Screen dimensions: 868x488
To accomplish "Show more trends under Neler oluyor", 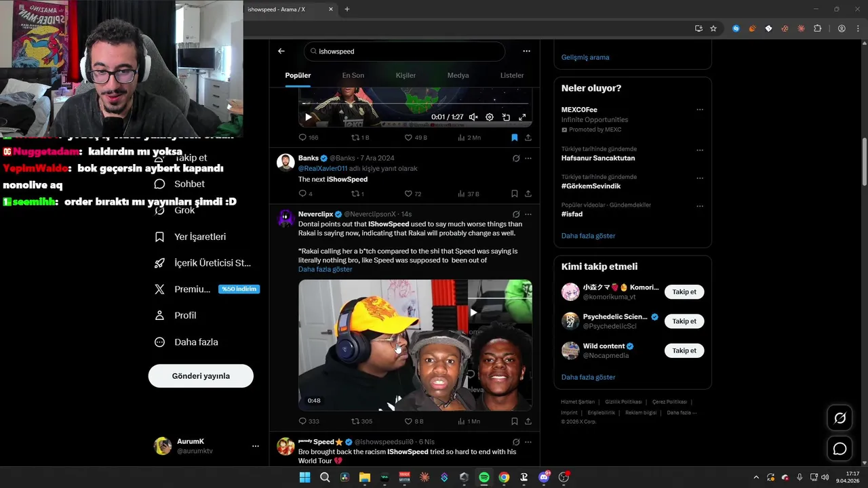I will coord(589,236).
